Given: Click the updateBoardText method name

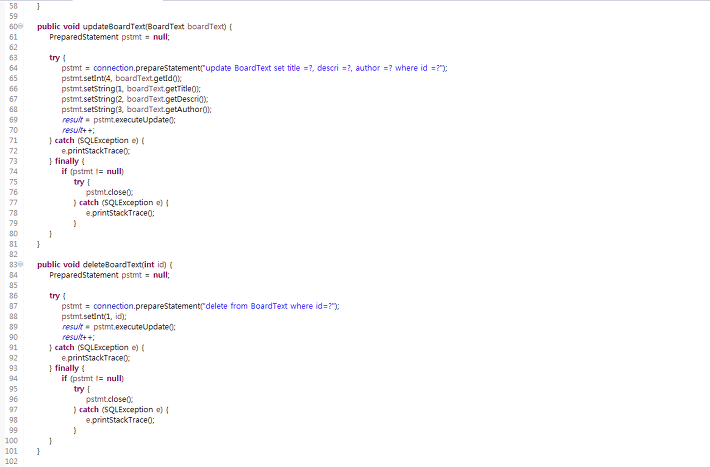Looking at the screenshot, I should [x=114, y=26].
